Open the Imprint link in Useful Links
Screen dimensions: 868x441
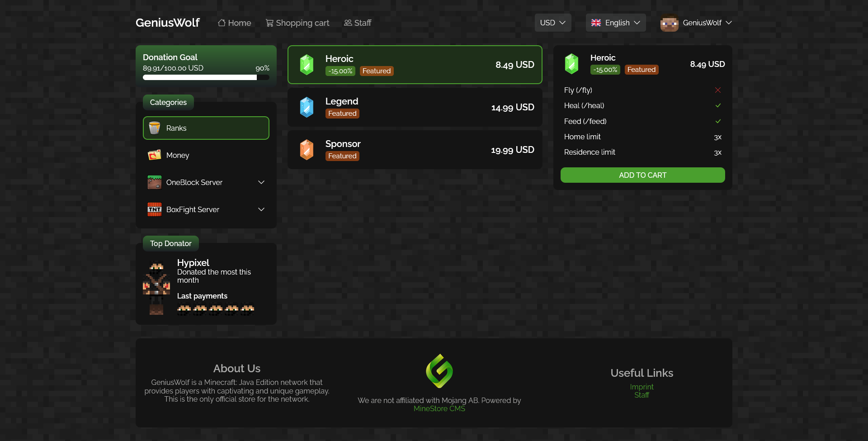642,387
